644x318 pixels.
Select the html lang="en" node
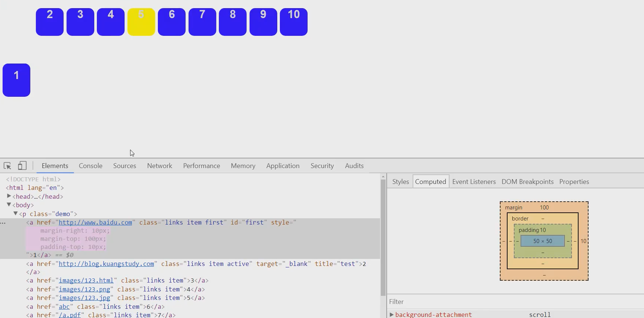pyautogui.click(x=35, y=188)
